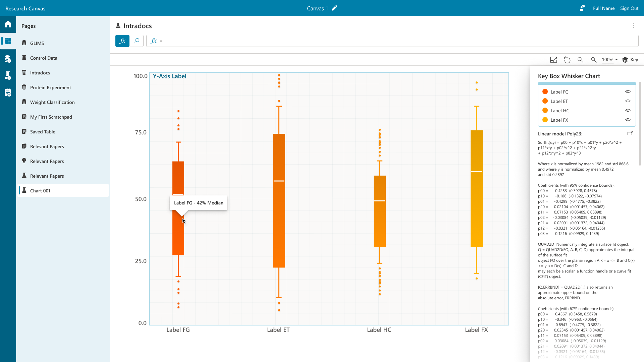
Task: Click the add scratchpad icon in left rail
Action: point(8,93)
